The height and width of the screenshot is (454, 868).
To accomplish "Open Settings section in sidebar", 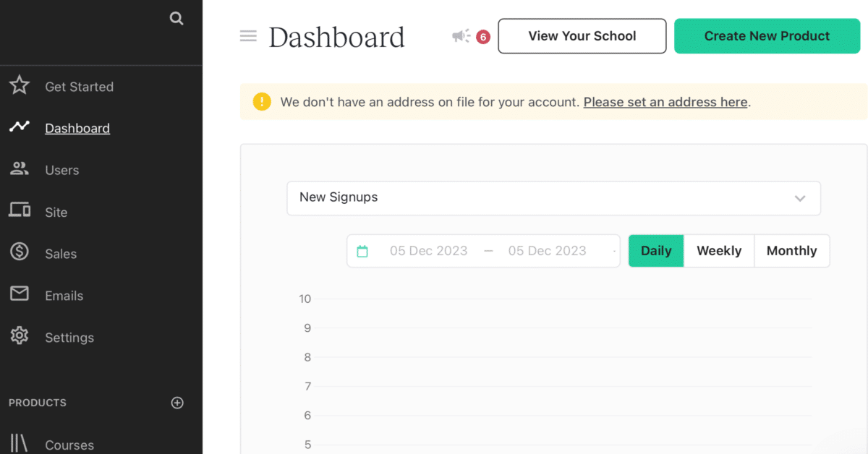I will pos(69,338).
